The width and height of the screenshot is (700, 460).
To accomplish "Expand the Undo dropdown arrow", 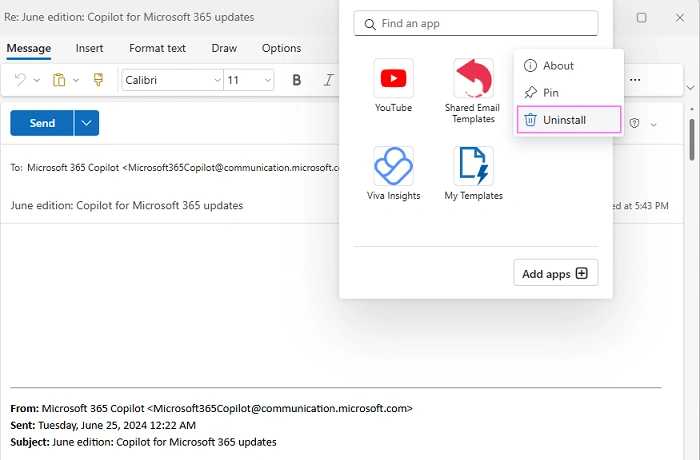I will point(37,80).
